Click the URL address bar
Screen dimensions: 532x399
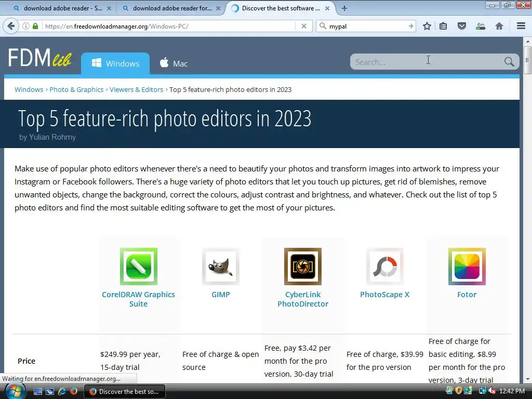(x=169, y=26)
